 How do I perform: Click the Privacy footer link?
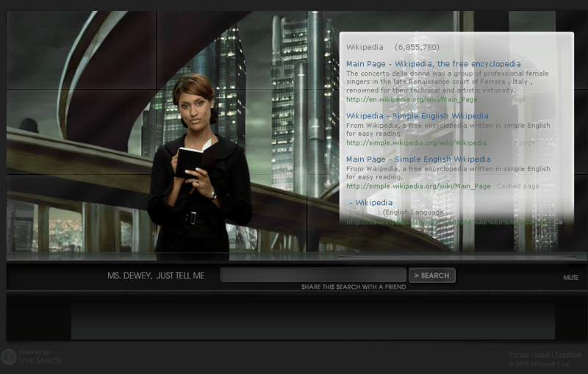point(519,354)
